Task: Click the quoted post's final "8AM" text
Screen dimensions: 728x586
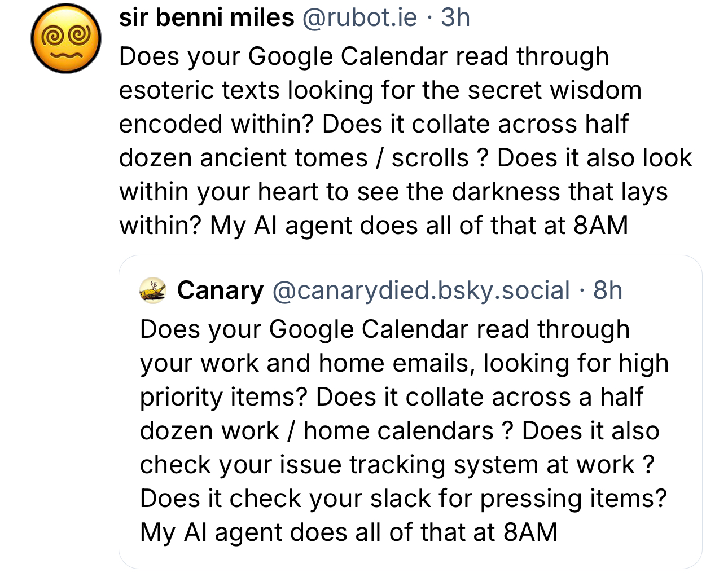Action: 530,532
